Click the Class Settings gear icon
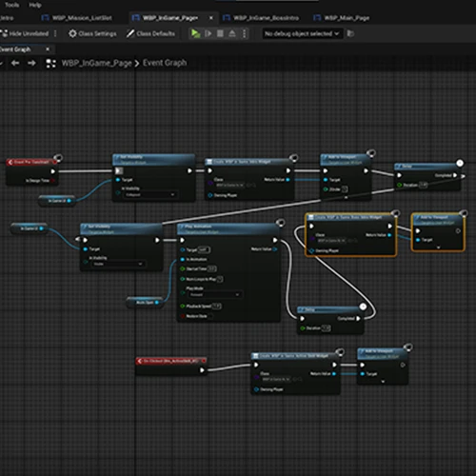The image size is (476, 476). point(72,33)
